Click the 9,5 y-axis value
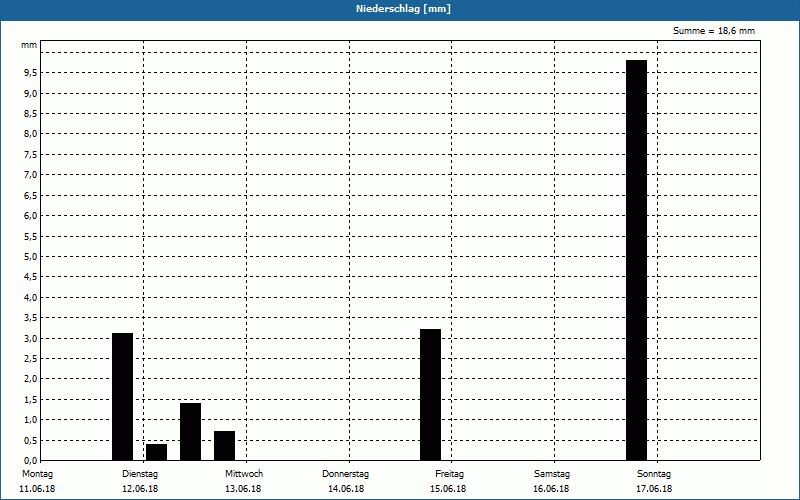Image resolution: width=800 pixels, height=500 pixels. [30, 73]
